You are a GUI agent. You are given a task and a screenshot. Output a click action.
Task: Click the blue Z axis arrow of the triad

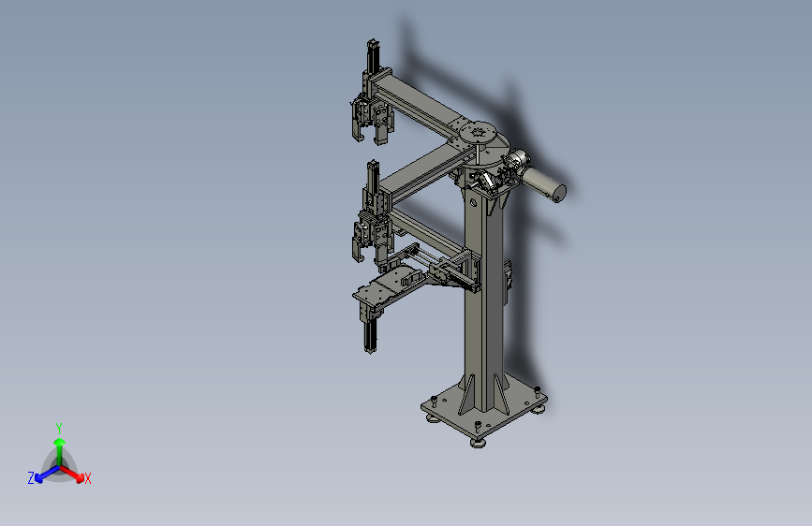point(46,475)
